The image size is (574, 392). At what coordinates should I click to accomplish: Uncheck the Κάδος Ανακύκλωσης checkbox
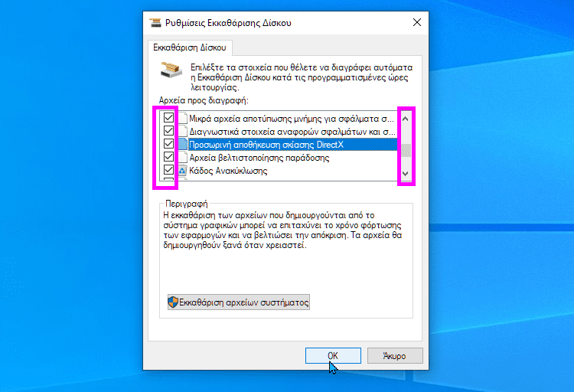pyautogui.click(x=168, y=170)
